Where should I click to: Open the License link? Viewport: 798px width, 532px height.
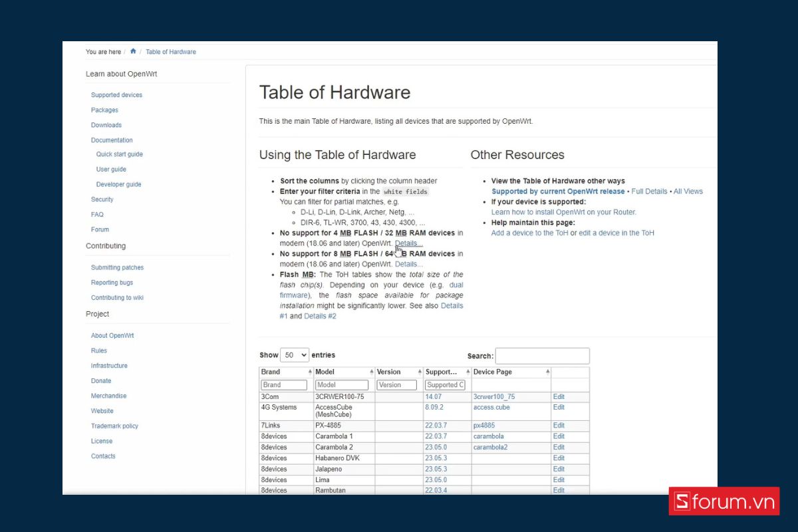click(102, 441)
